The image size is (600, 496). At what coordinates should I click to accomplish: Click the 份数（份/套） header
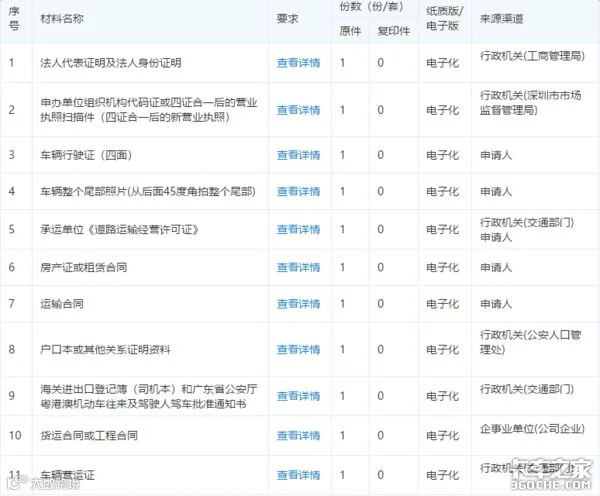372,7
